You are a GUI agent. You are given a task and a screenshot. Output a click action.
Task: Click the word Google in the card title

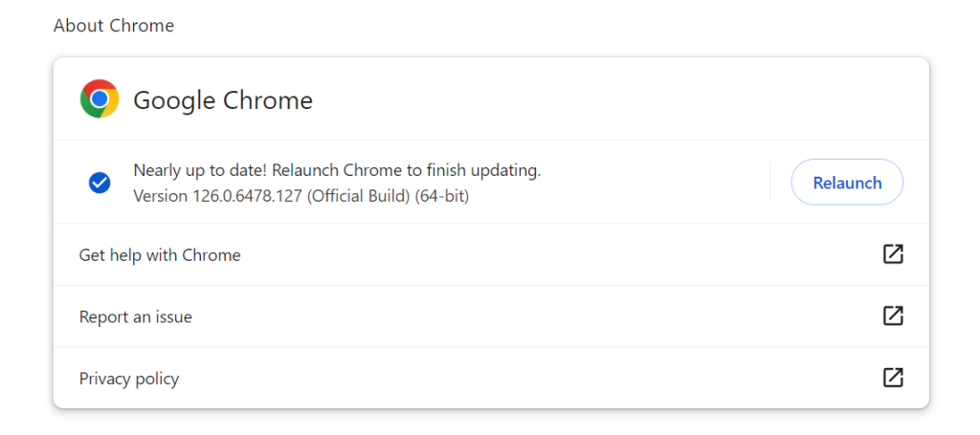[x=174, y=100]
